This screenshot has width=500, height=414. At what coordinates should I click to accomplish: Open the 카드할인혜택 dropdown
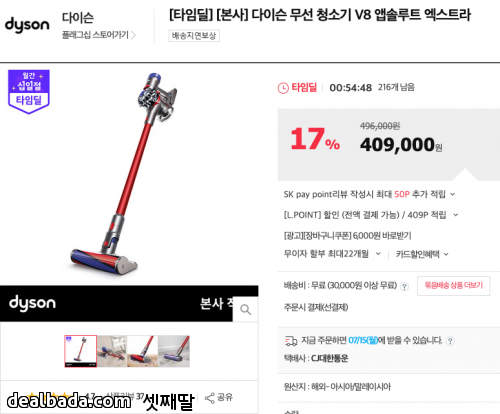point(422,255)
